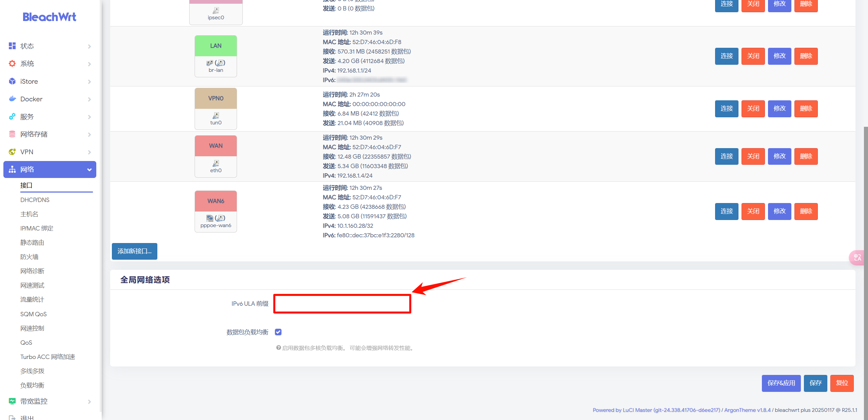Click the IPv6 ULA prefix input field
The height and width of the screenshot is (420, 868).
pyautogui.click(x=342, y=304)
